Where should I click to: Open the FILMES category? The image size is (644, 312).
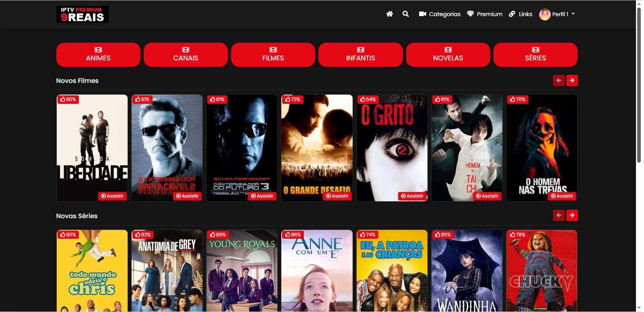point(273,55)
